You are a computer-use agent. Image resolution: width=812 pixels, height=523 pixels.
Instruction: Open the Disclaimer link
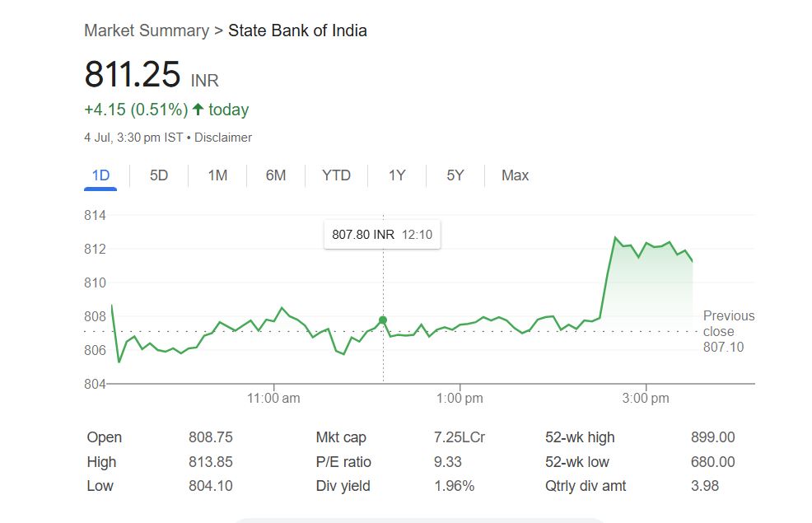(x=223, y=138)
